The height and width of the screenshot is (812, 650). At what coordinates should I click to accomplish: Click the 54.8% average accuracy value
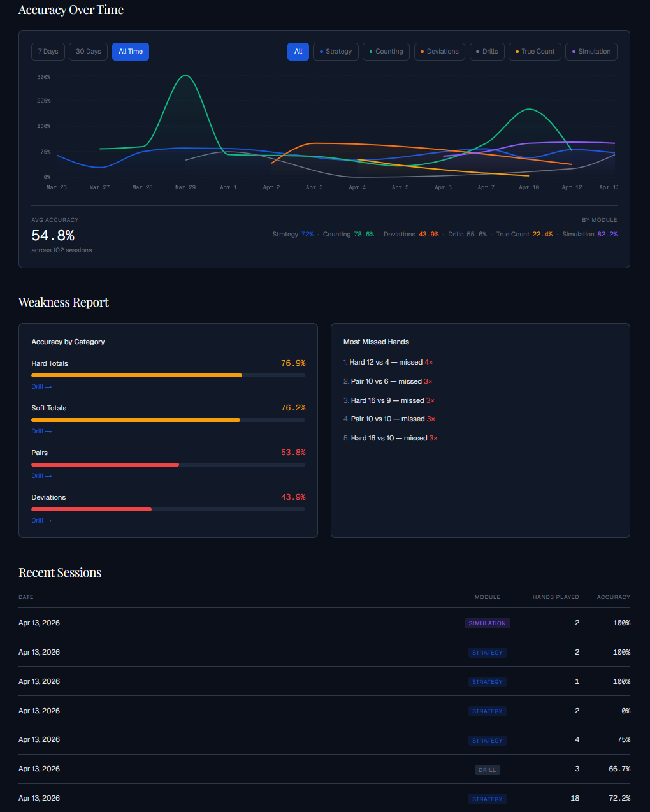(x=53, y=236)
